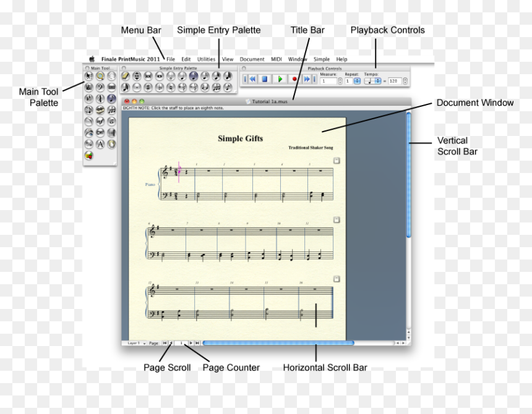Pick the natural accidental
The image size is (532, 414).
click(171, 87)
